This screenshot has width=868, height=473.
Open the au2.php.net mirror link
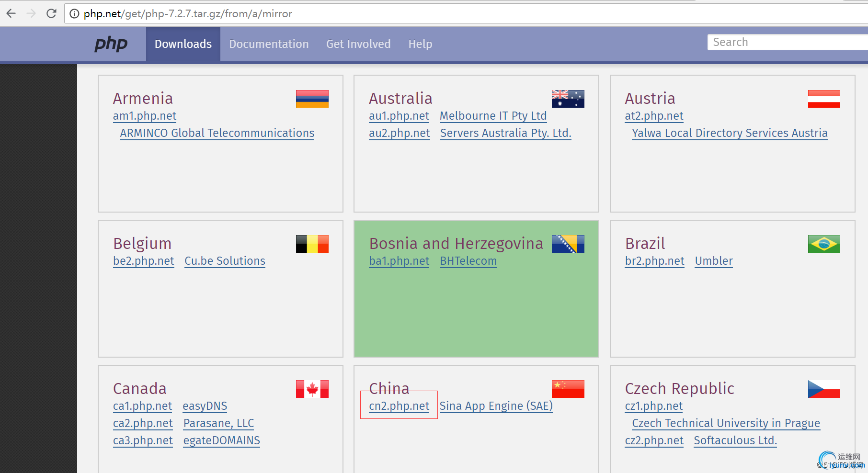tap(400, 133)
